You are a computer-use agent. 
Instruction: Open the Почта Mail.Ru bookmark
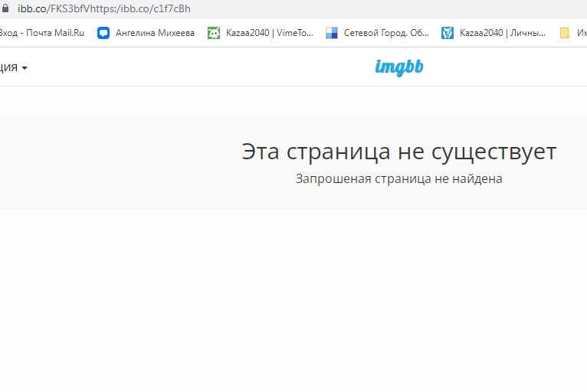click(42, 33)
